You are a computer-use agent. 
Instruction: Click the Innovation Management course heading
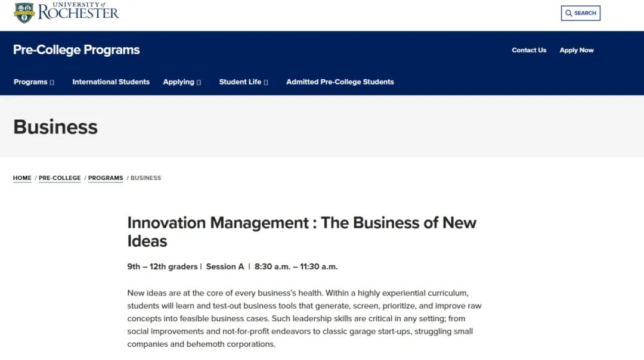pos(302,231)
